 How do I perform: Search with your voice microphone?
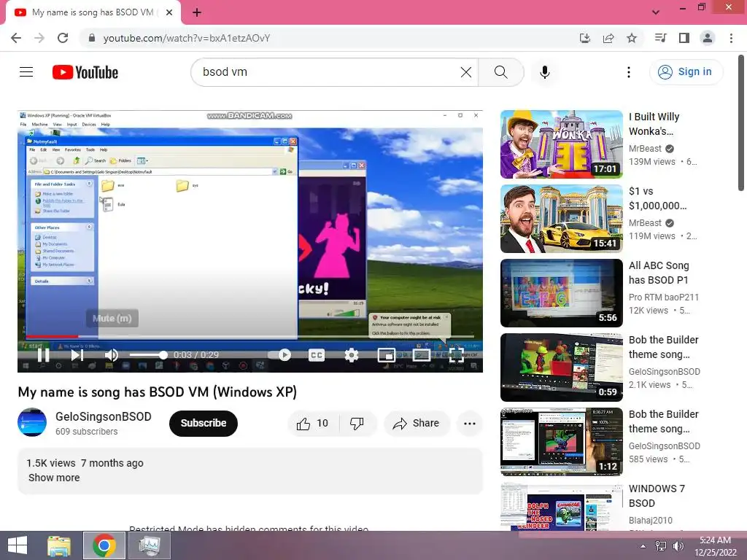544,72
